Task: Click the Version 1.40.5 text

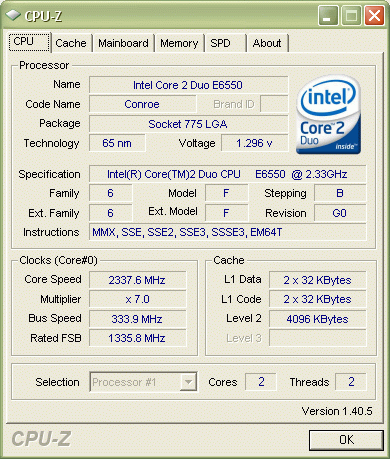Action: coord(337,411)
